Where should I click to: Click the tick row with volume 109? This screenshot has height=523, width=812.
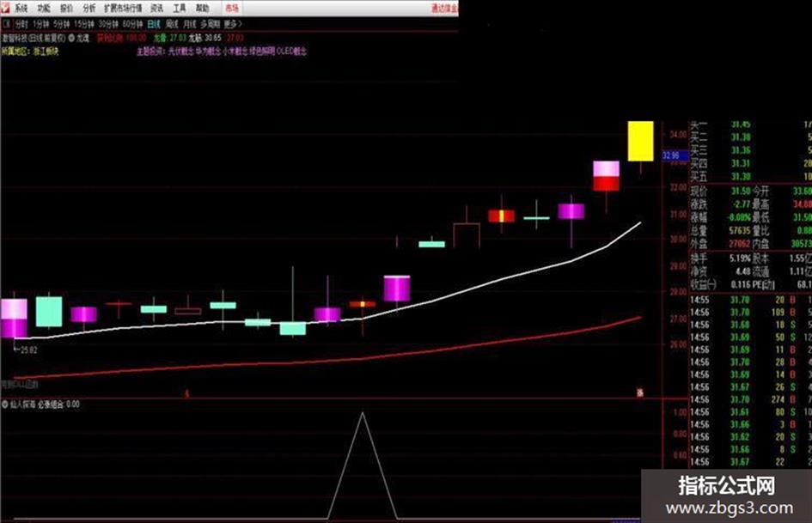(x=750, y=313)
